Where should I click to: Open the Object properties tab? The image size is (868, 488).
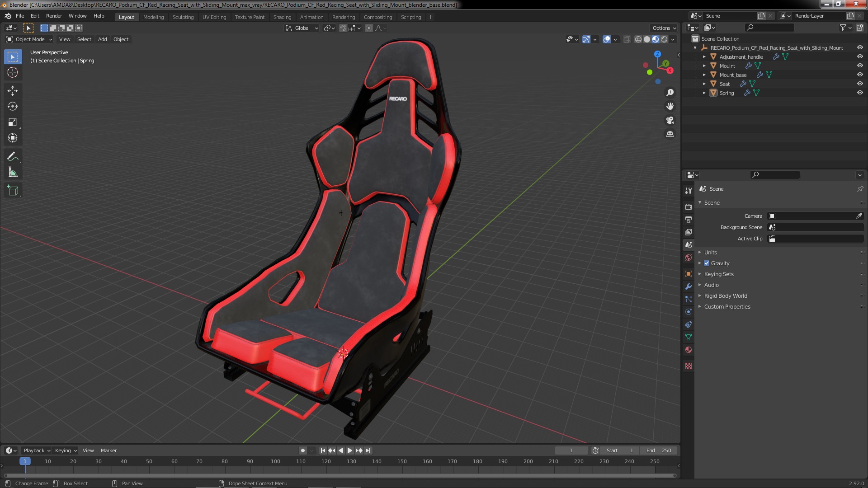689,274
